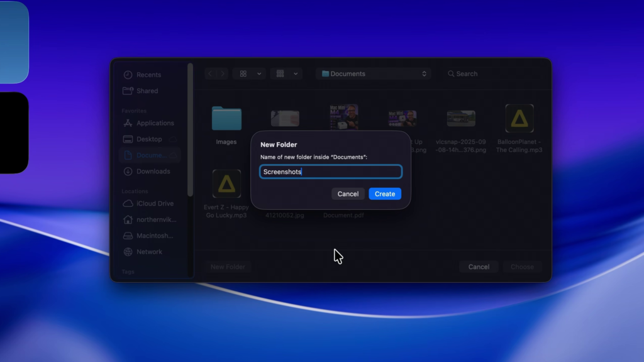Screen dimensions: 644x362
Task: Open Network in the sidebar
Action: pos(149,251)
